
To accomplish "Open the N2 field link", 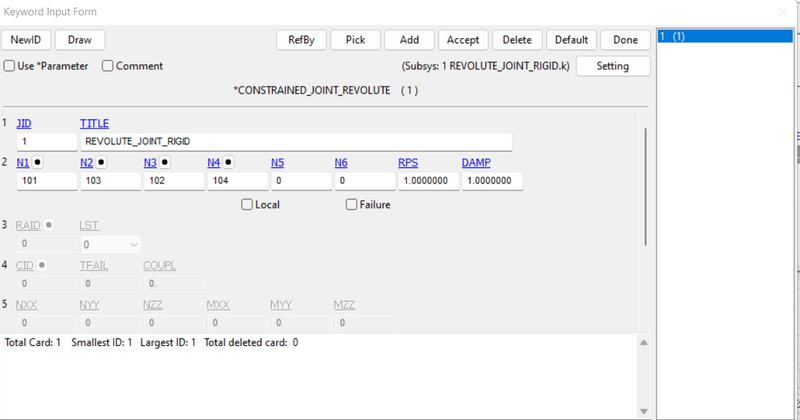I will [x=87, y=163].
